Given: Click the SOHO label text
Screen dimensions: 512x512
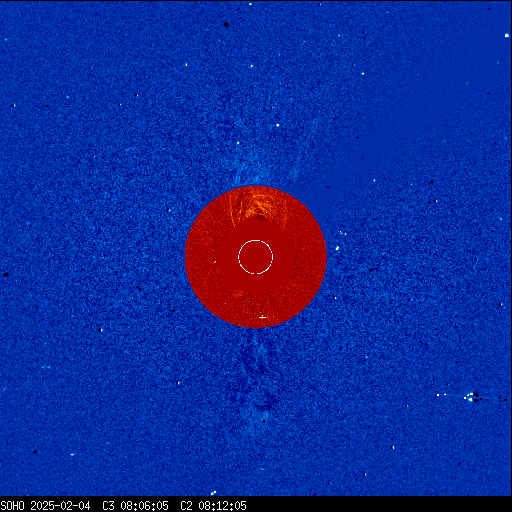Looking at the screenshot, I should pos(13,506).
